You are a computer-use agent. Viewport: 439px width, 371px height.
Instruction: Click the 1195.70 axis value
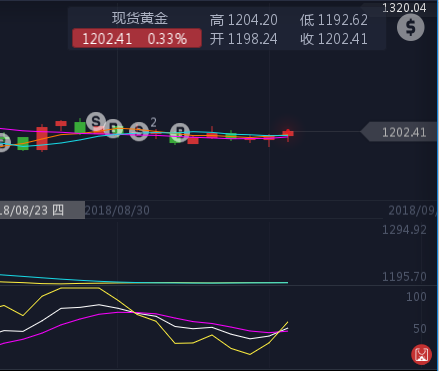point(404,277)
